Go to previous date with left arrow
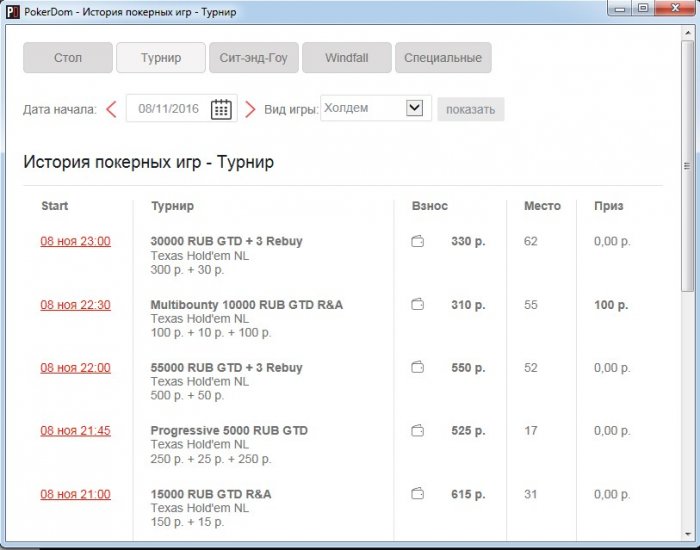The height and width of the screenshot is (550, 700). pos(112,109)
